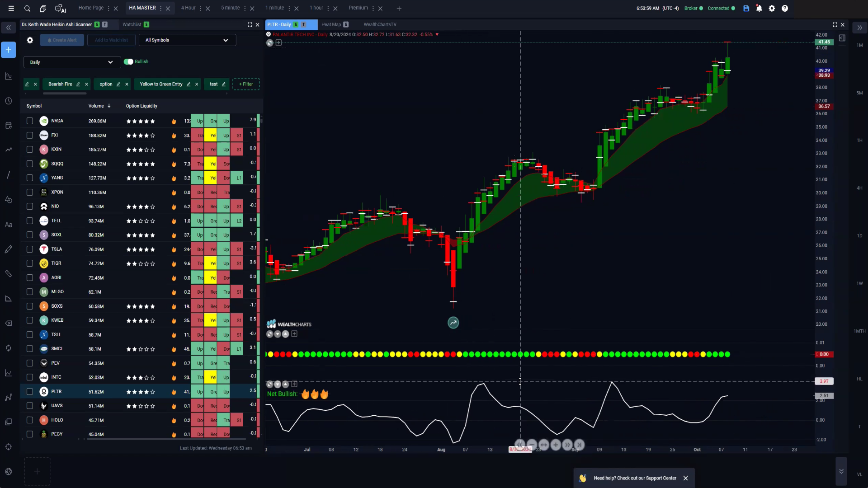This screenshot has width=868, height=488.
Task: Check the TSLA row checkbox
Action: [30, 249]
